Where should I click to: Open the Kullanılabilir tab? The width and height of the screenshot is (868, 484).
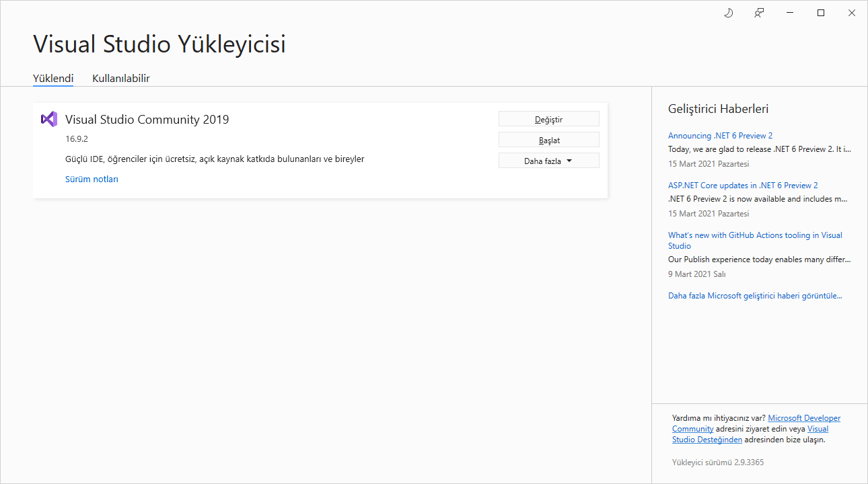click(121, 79)
